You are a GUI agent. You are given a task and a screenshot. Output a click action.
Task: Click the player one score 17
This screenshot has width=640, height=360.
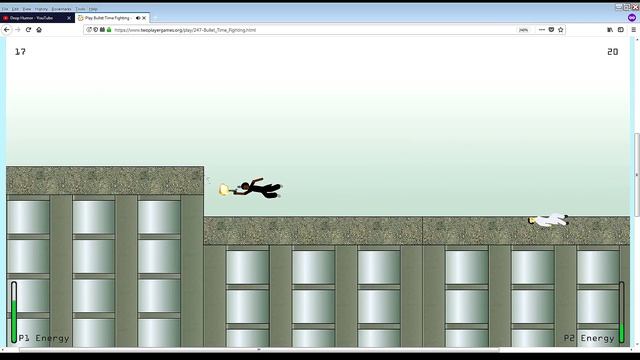click(x=20, y=51)
